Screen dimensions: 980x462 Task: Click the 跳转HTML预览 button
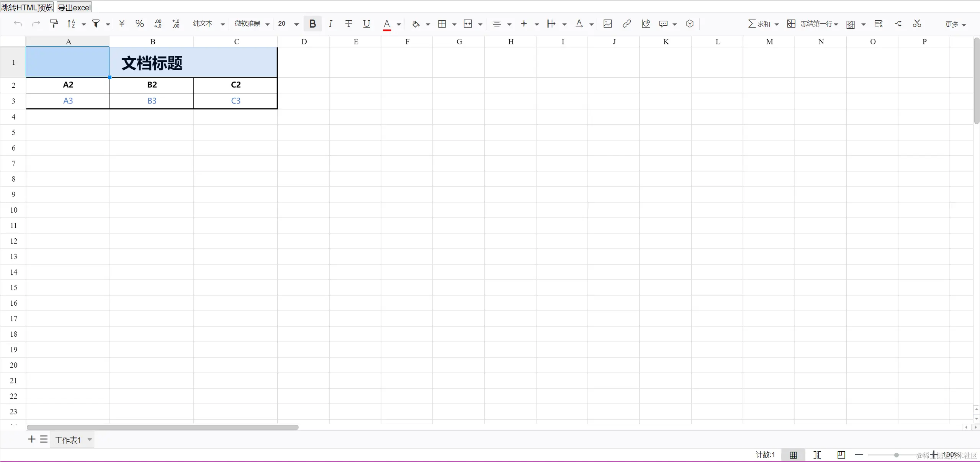pyautogui.click(x=26, y=7)
